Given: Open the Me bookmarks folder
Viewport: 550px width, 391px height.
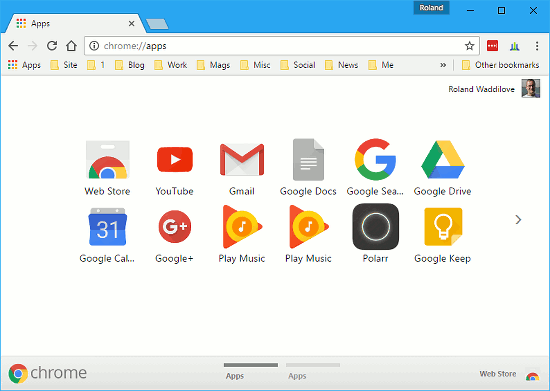Looking at the screenshot, I should [x=381, y=65].
